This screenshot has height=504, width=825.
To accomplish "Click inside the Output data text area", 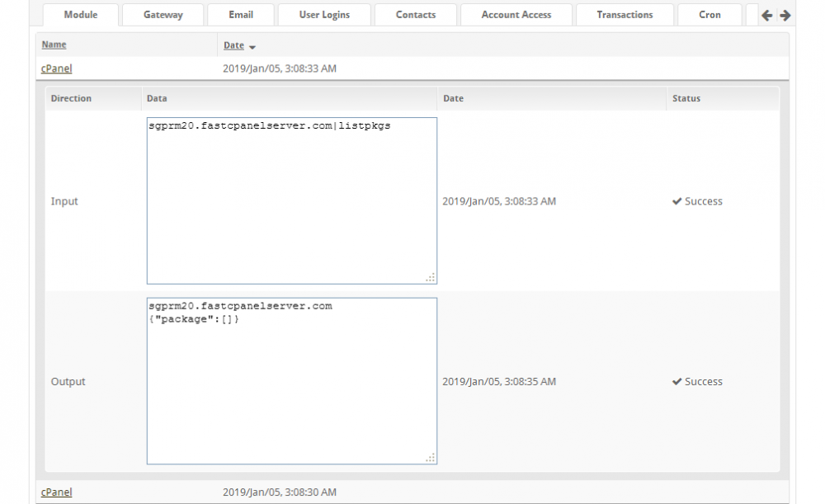I will point(292,381).
